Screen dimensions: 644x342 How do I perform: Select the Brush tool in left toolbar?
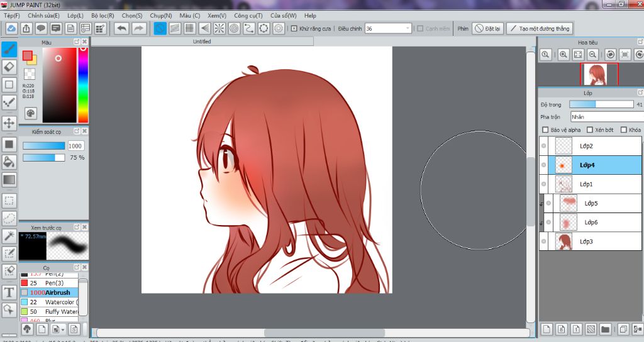(9, 49)
